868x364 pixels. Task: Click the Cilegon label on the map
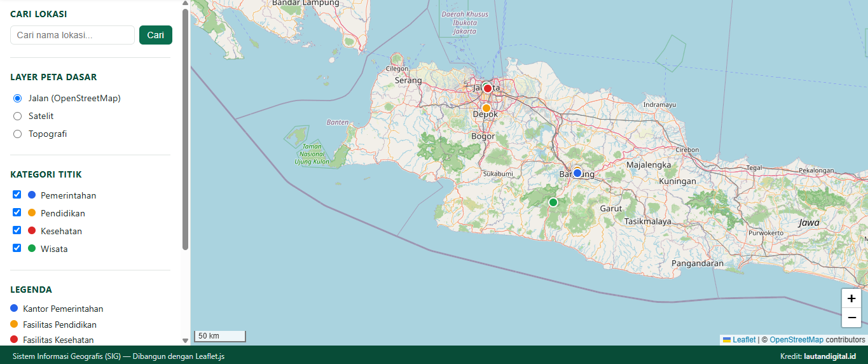pyautogui.click(x=397, y=69)
